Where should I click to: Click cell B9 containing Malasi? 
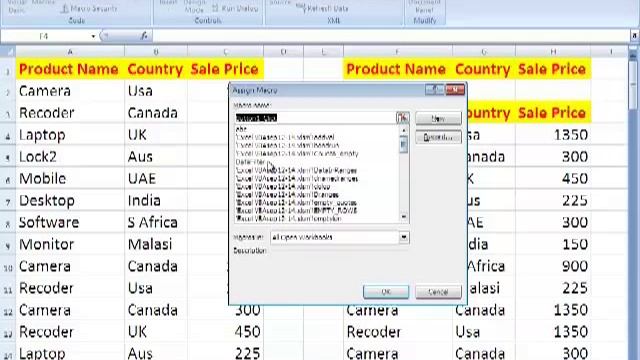(156, 245)
